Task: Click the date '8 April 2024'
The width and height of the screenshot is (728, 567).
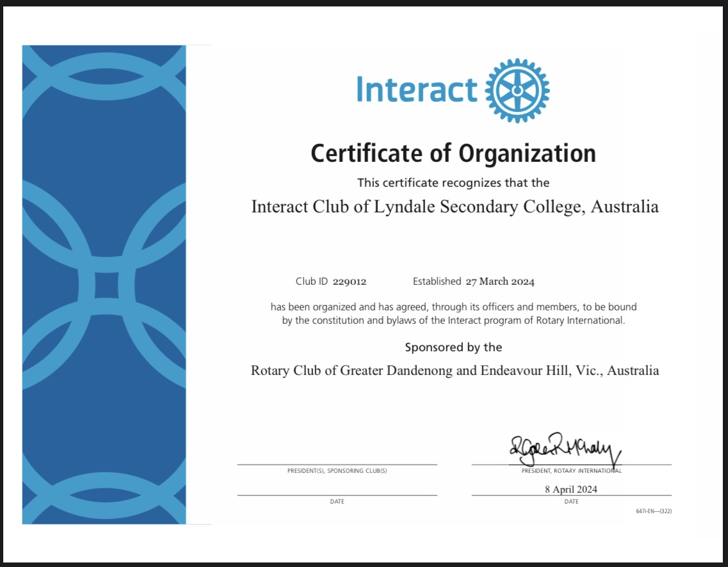Action: [x=571, y=489]
